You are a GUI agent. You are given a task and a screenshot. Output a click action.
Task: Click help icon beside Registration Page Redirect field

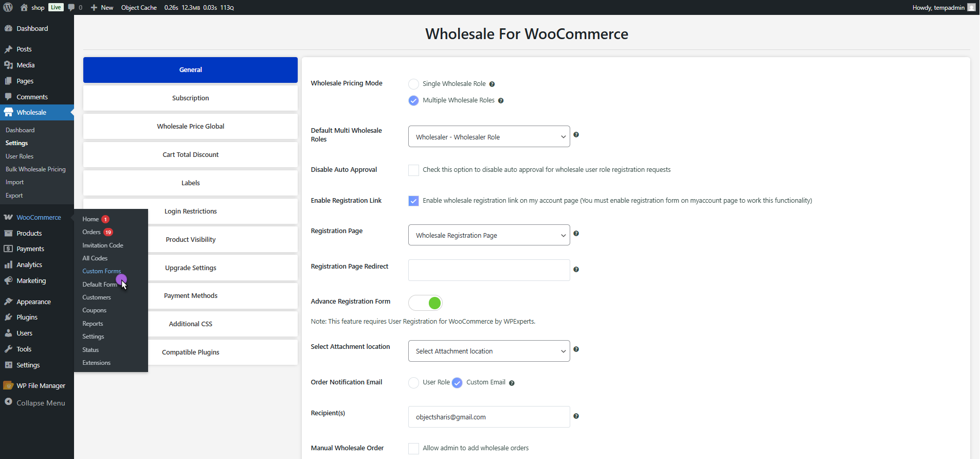[x=576, y=270]
